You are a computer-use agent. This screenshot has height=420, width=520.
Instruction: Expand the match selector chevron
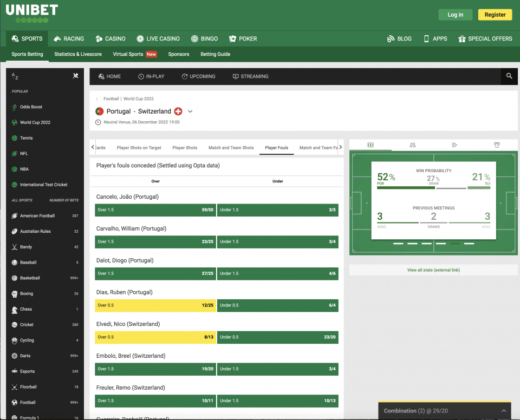(x=190, y=111)
